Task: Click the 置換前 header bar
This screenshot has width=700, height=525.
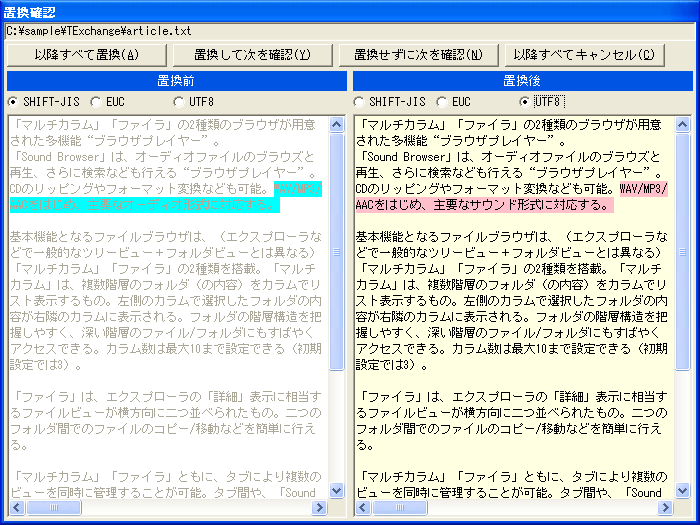Action: (177, 81)
